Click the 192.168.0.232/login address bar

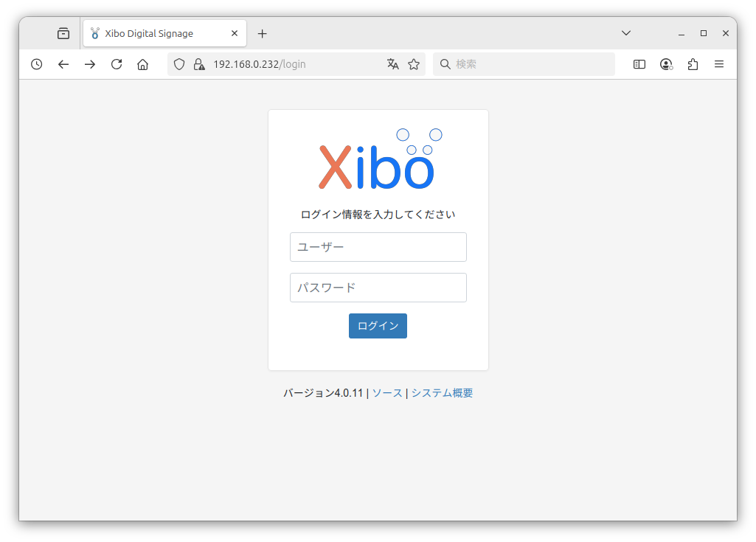(x=296, y=64)
